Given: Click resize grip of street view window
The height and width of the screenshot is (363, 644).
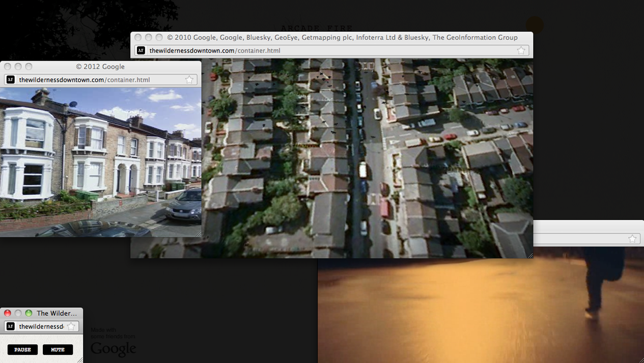Looking at the screenshot, I should (x=198, y=234).
